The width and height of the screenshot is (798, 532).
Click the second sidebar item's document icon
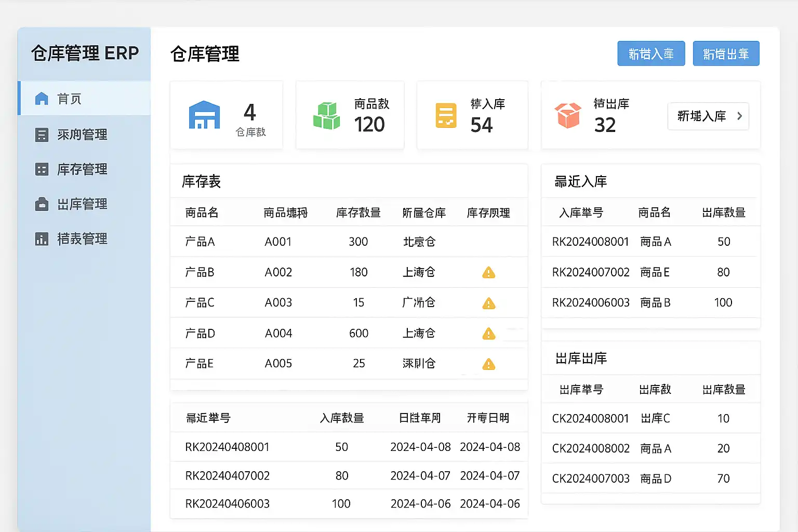[x=42, y=135]
